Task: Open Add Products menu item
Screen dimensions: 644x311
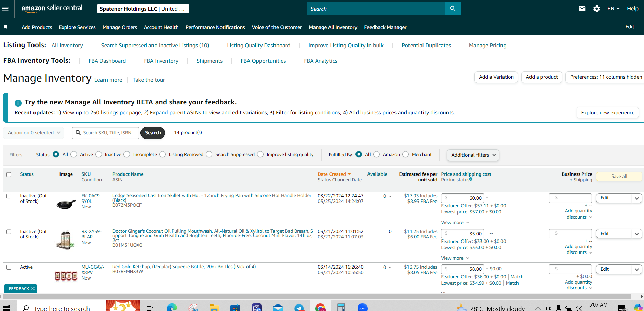Action: (x=37, y=27)
